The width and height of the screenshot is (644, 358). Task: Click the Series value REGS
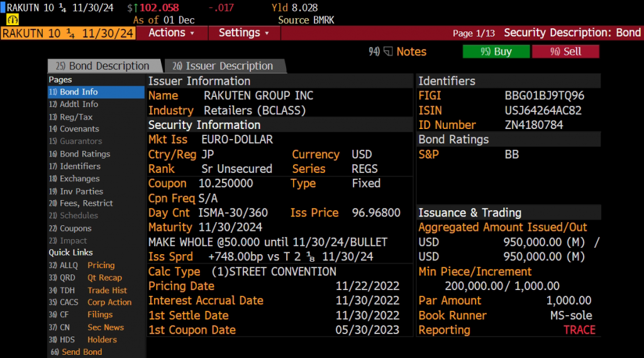(364, 169)
